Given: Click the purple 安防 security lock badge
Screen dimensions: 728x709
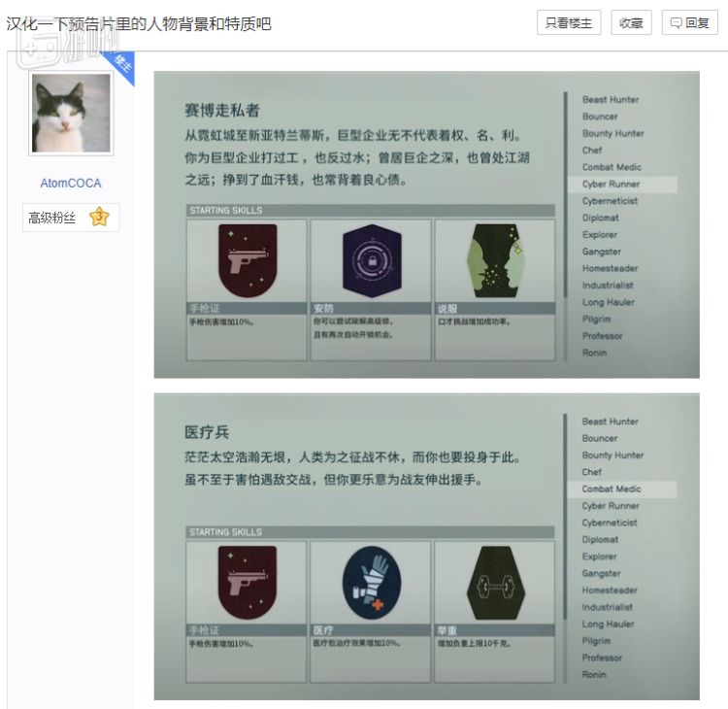Looking at the screenshot, I should coord(372,260).
